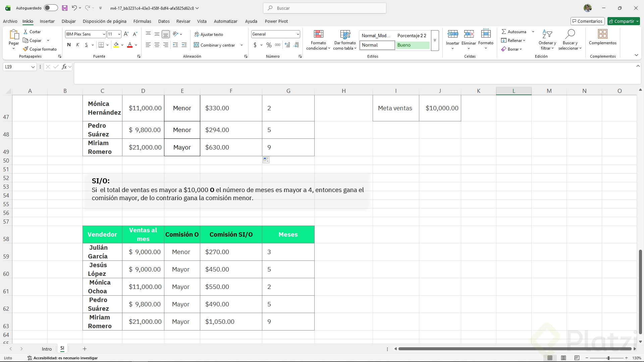Viewport: 644px width, 362px height.
Task: Click the Combinar y centrar icon
Action: (x=197, y=45)
